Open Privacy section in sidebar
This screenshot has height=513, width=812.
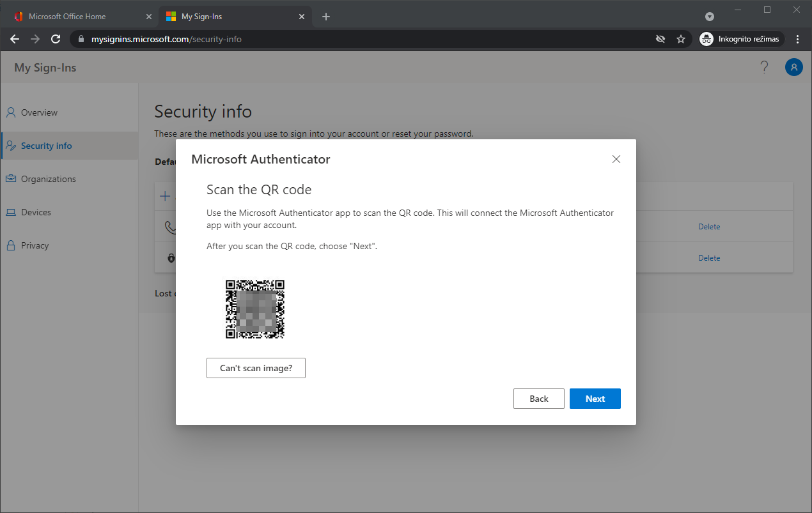pyautogui.click(x=35, y=245)
